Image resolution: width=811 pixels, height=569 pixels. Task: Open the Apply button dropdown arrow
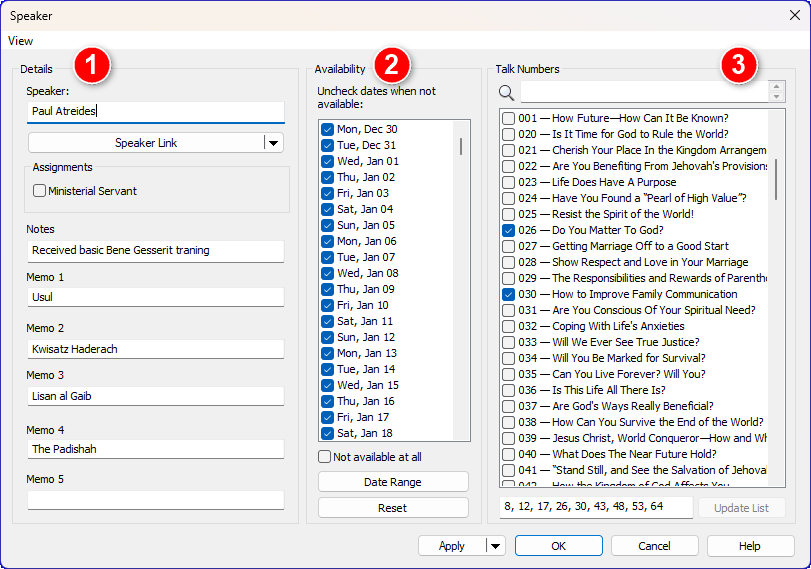coord(495,546)
